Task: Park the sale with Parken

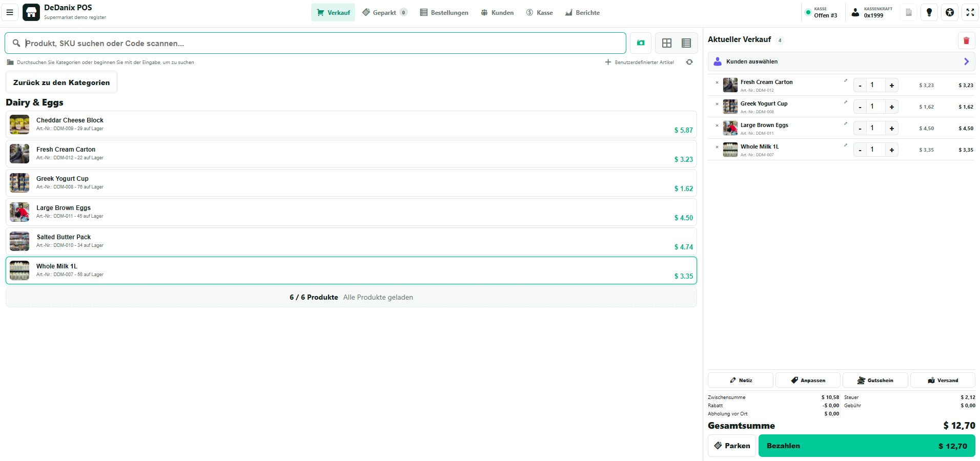Action: [x=732, y=446]
